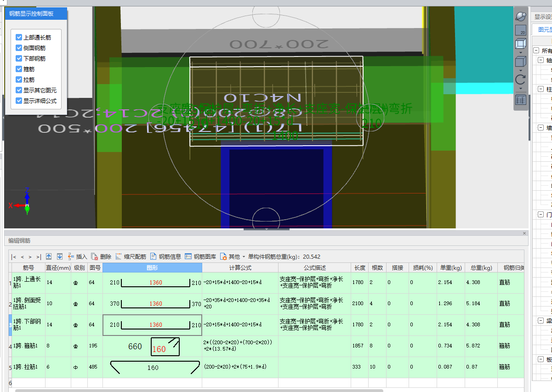552x392 pixels.
Task: Open the display settings checklist icon
Action: click(520, 100)
